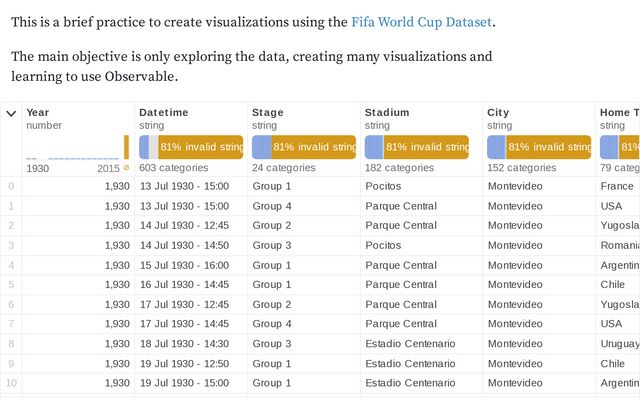Expand the table options chevron

pyautogui.click(x=11, y=113)
